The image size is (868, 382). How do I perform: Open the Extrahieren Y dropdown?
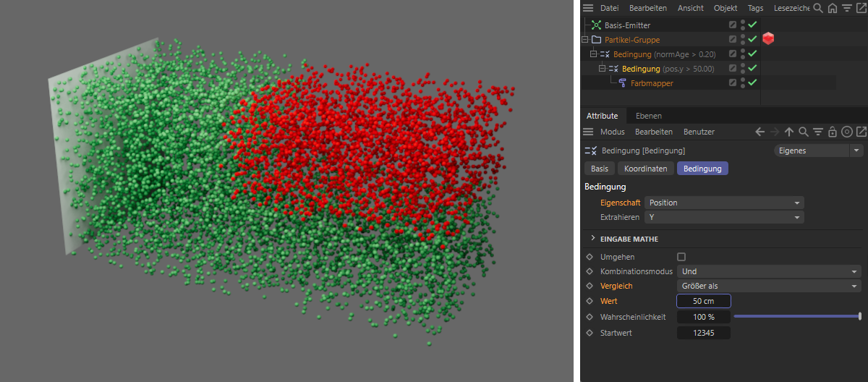[x=724, y=217]
